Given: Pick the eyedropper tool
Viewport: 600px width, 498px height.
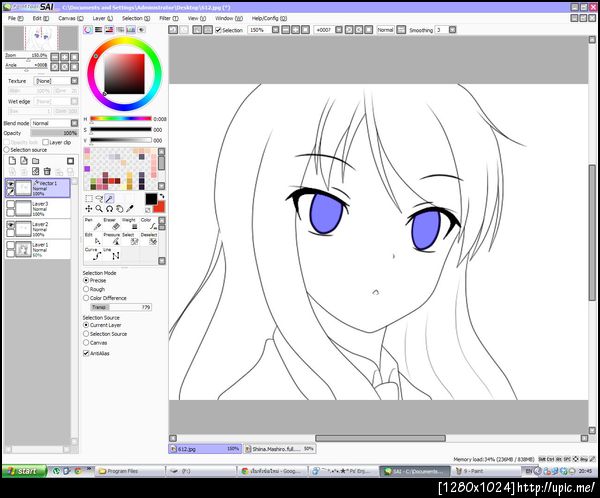Looking at the screenshot, I should pos(130,209).
